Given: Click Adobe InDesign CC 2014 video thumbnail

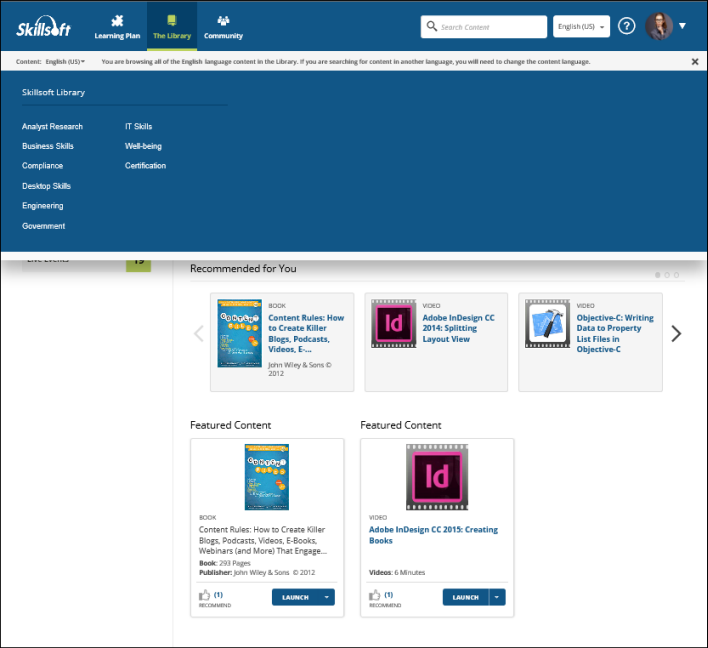Looking at the screenshot, I should [394, 323].
